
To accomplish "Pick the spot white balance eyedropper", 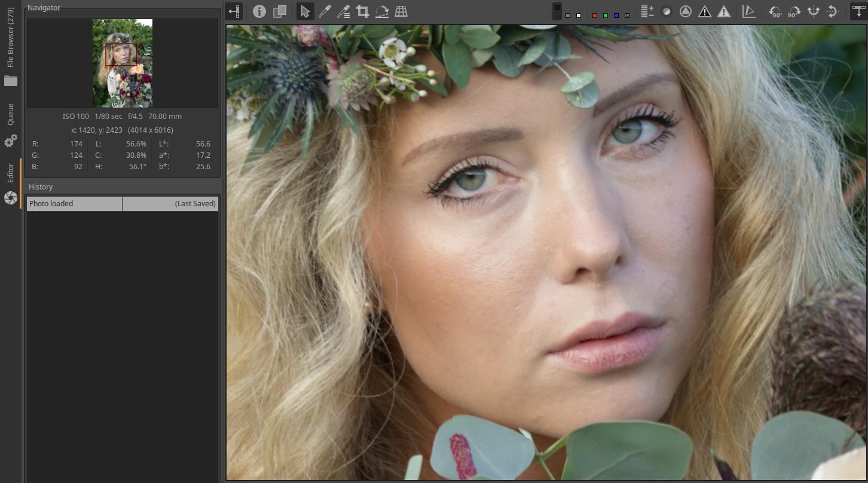I will 324,11.
